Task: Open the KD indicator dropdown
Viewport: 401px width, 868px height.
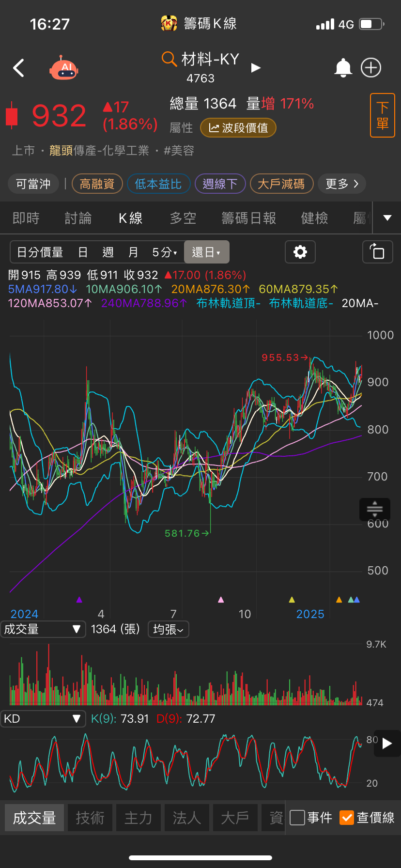Action: (43, 719)
